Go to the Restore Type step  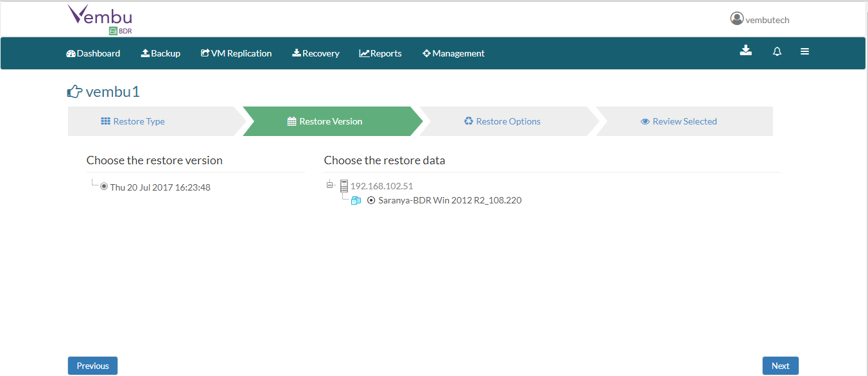tap(155, 121)
